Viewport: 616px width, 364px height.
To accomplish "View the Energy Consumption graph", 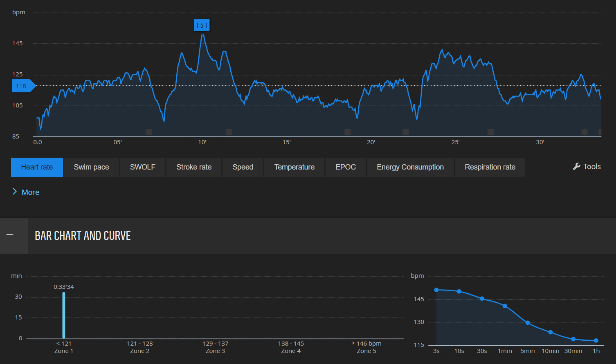I will pyautogui.click(x=410, y=167).
